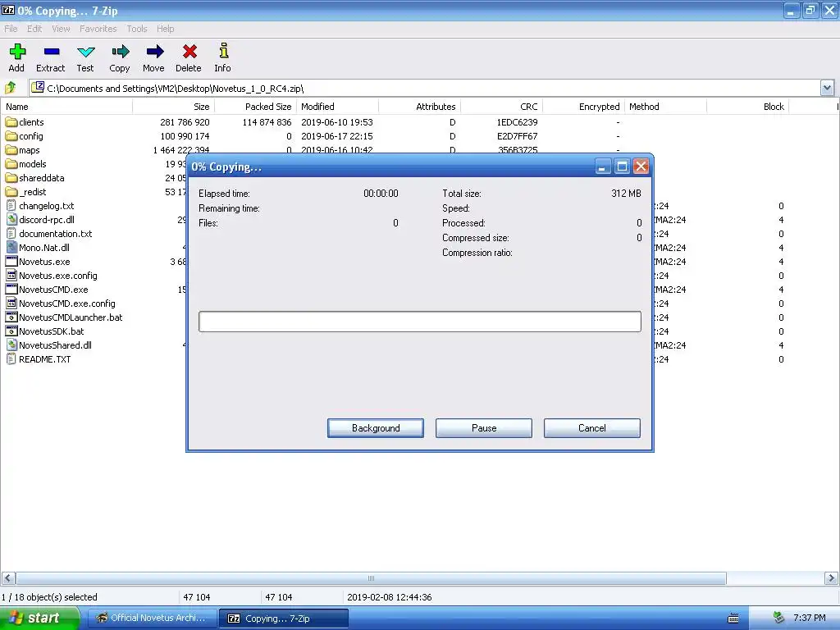
Task: Open the Edit menu
Action: [34, 29]
